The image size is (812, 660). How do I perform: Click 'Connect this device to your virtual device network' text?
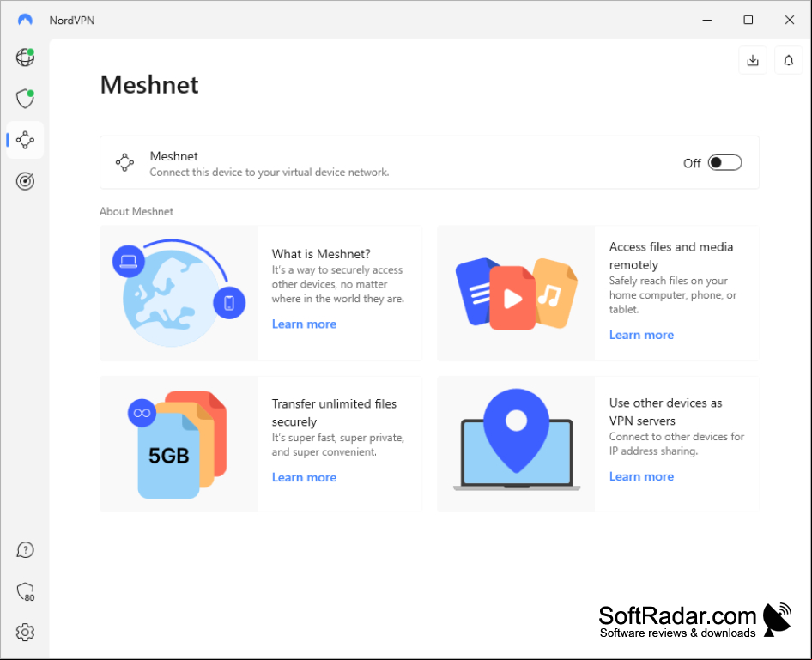pos(270,172)
